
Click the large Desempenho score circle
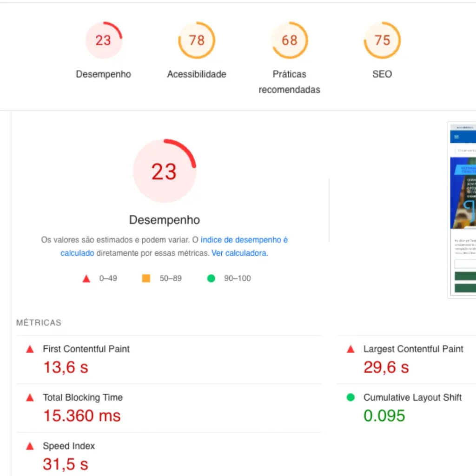(x=164, y=171)
